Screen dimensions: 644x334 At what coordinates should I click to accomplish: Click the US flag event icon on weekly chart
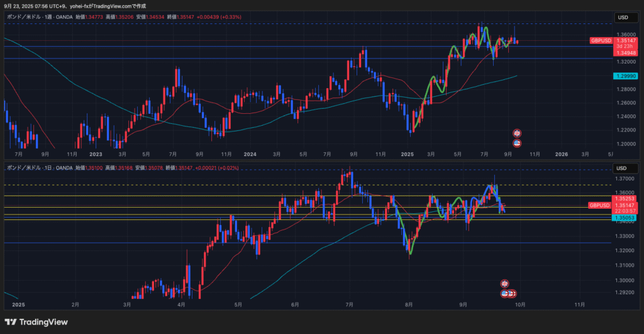click(x=517, y=143)
